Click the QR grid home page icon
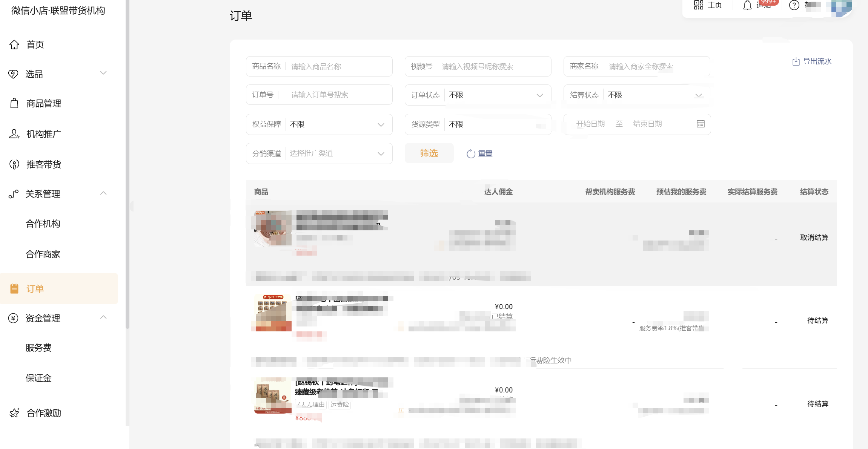Viewport: 868px width, 449px height. click(698, 5)
